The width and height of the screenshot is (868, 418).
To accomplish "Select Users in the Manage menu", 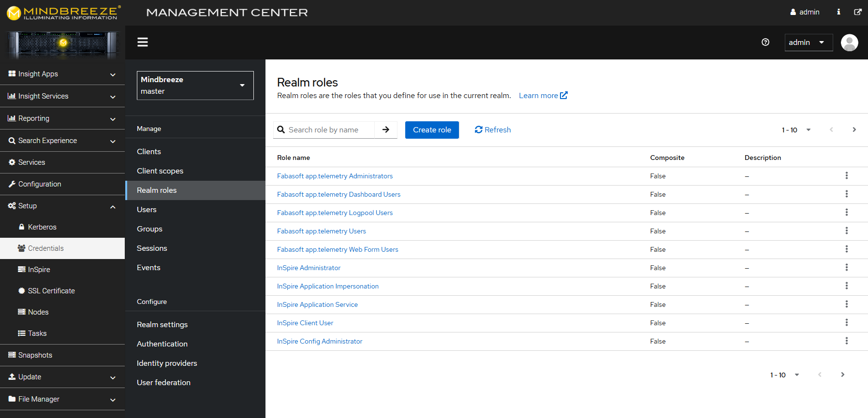I will [147, 210].
